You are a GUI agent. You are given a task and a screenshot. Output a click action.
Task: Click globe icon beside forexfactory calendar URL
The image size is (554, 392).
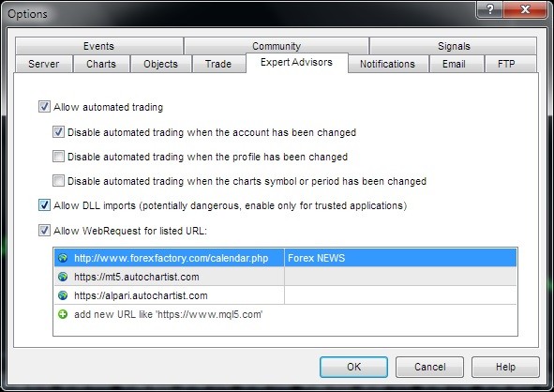click(63, 258)
